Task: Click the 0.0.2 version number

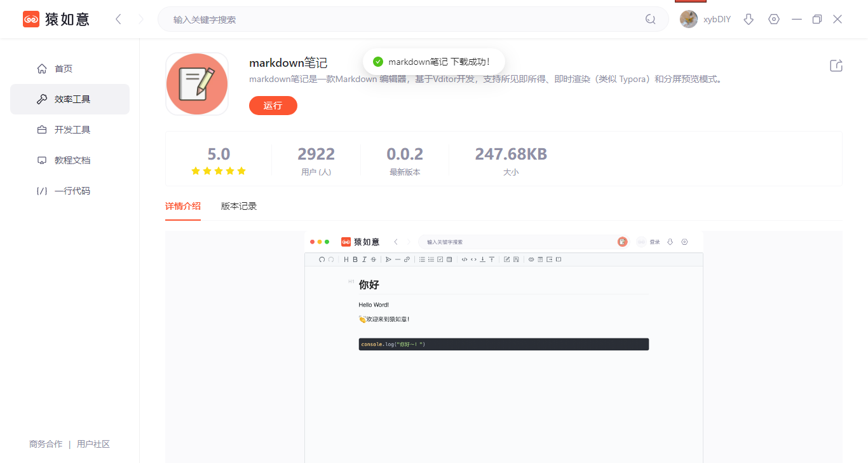Action: (405, 154)
